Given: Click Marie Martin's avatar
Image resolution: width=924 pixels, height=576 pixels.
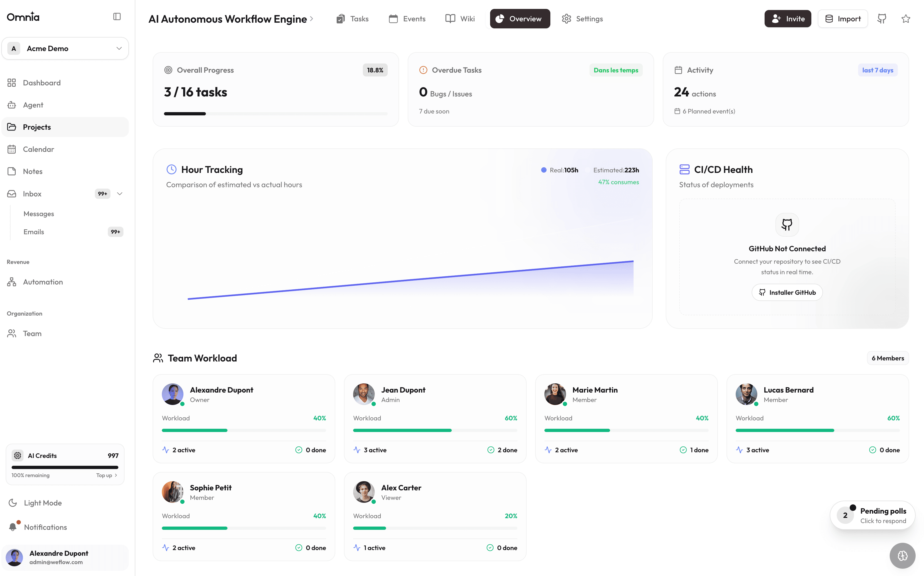Looking at the screenshot, I should (x=555, y=394).
